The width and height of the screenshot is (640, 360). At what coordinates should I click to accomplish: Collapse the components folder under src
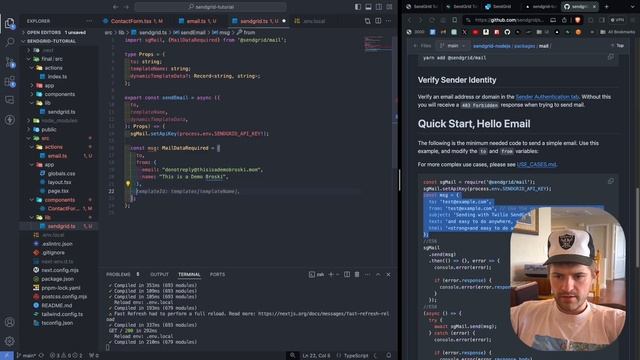(60, 200)
